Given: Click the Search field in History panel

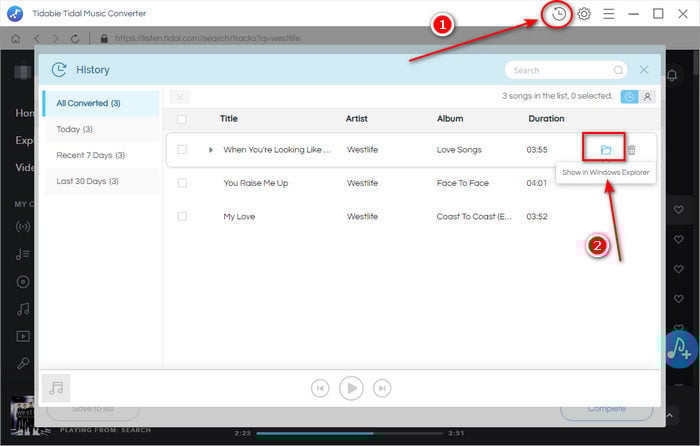Looking at the screenshot, I should 566,70.
